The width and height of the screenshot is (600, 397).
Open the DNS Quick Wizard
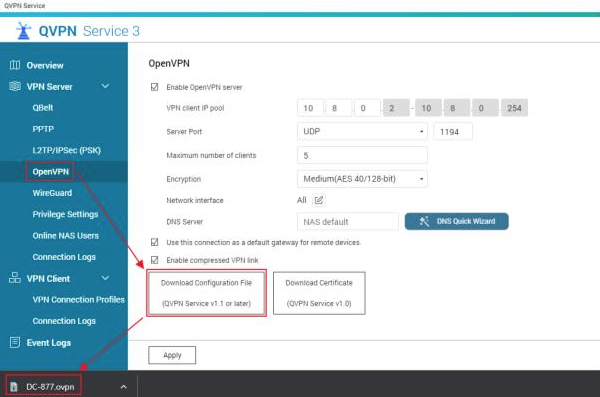[x=457, y=221]
